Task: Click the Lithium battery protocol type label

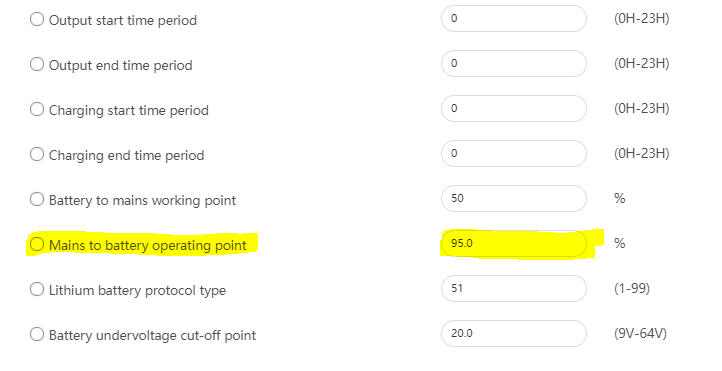Action: (x=137, y=290)
